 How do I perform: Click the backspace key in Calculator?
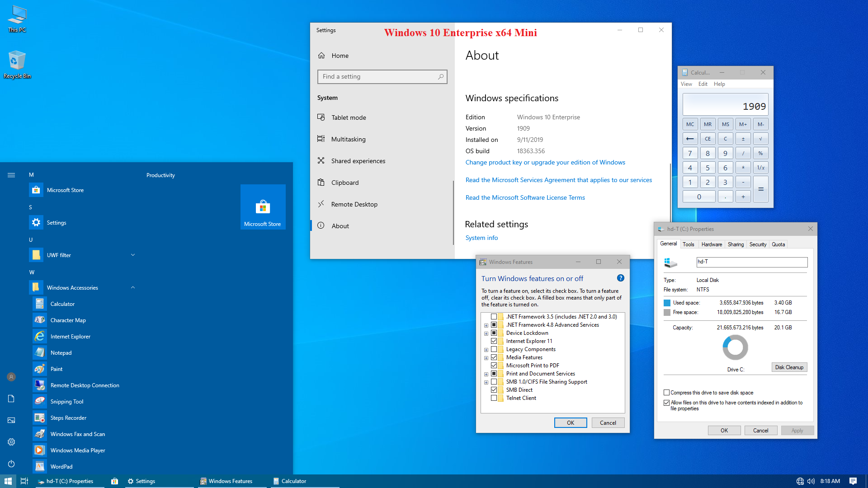690,138
